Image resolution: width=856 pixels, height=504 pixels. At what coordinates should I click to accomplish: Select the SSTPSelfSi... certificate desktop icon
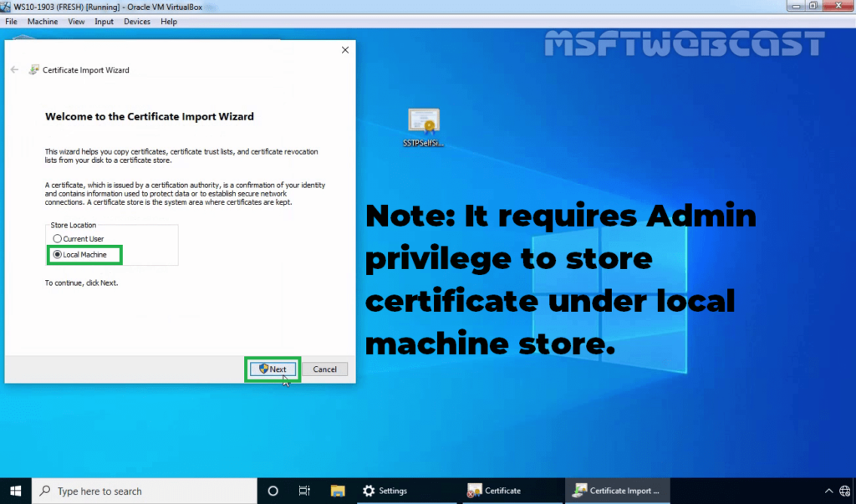point(424,128)
